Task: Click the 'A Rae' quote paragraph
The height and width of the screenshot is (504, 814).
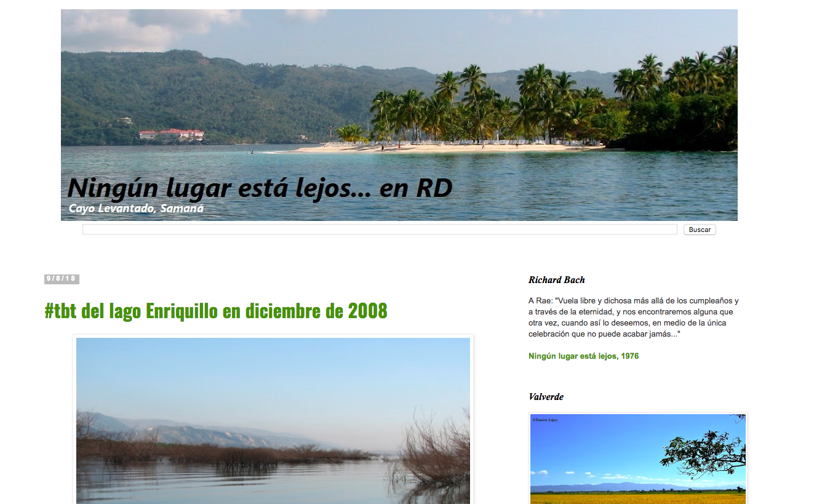Action: point(633,318)
